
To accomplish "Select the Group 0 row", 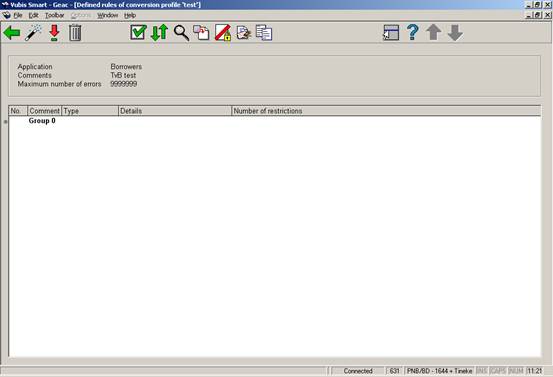I will pyautogui.click(x=274, y=121).
